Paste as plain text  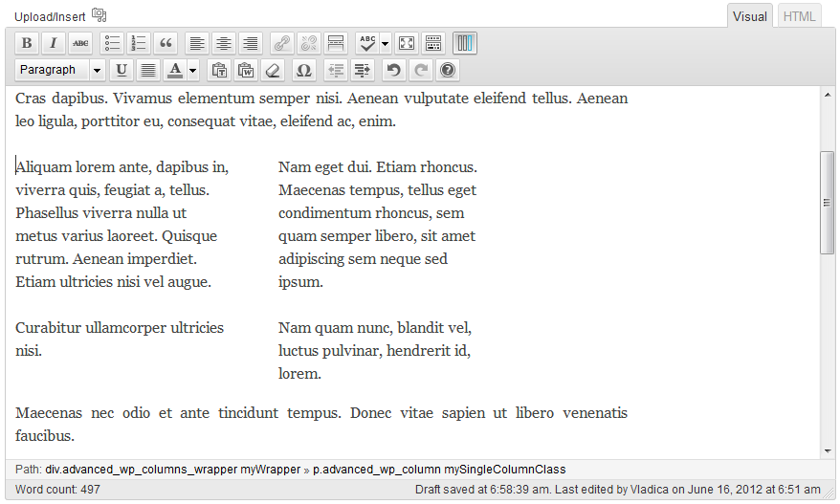tap(219, 70)
